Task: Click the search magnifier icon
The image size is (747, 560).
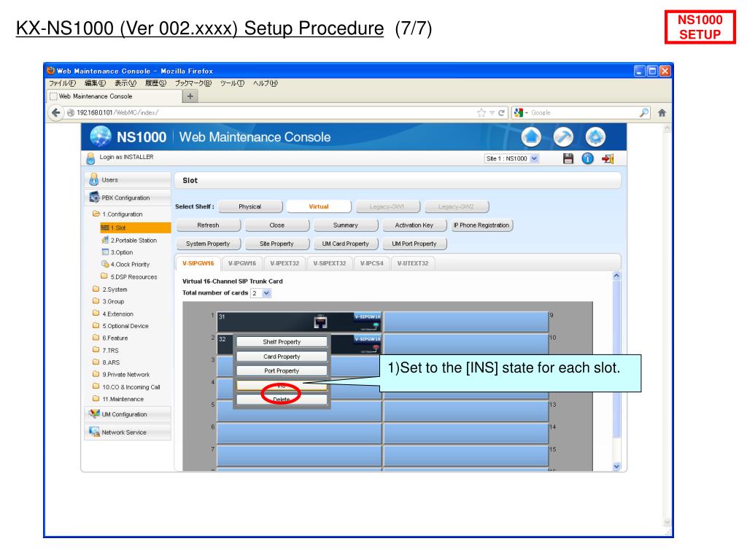Action: (x=643, y=113)
